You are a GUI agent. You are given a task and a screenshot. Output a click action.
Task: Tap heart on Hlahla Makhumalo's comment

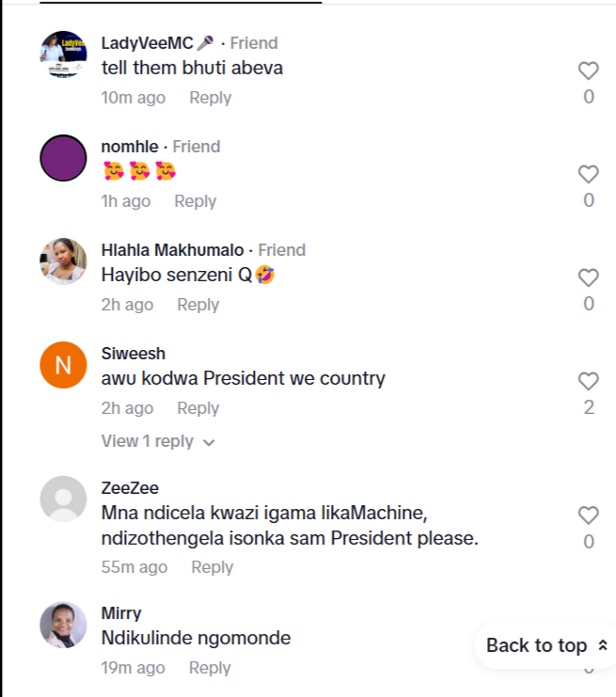point(588,277)
